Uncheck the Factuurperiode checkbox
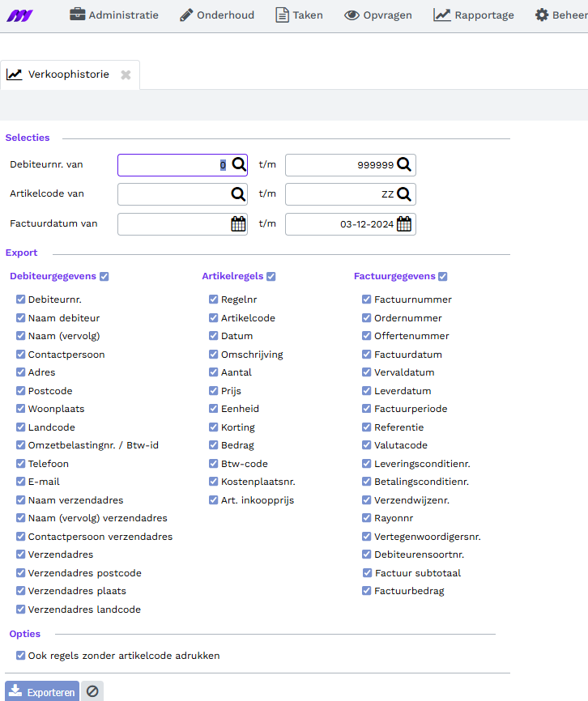 click(367, 408)
